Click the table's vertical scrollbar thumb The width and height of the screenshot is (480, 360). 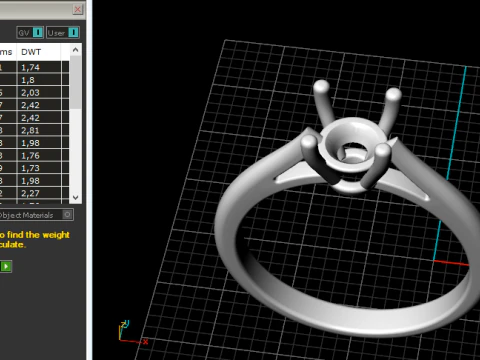pos(76,82)
